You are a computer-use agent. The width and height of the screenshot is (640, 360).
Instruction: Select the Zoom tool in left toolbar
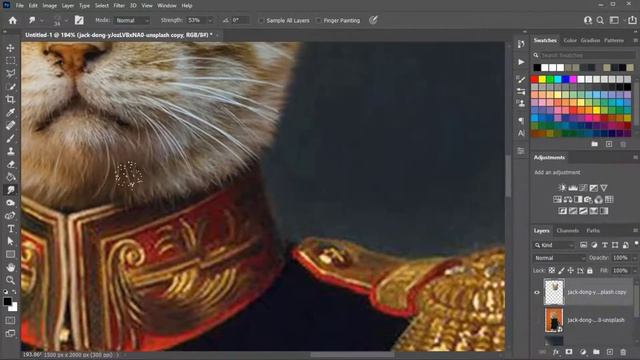[x=10, y=280]
